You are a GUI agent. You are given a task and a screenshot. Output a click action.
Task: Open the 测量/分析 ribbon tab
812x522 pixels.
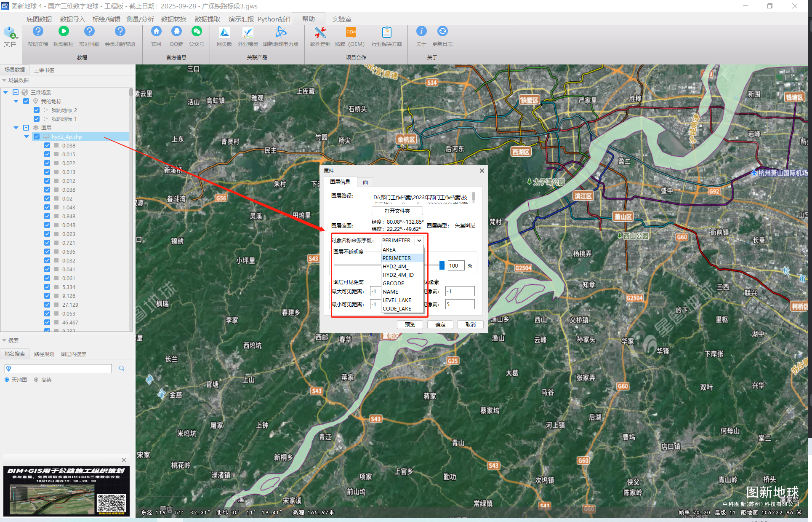tap(140, 19)
